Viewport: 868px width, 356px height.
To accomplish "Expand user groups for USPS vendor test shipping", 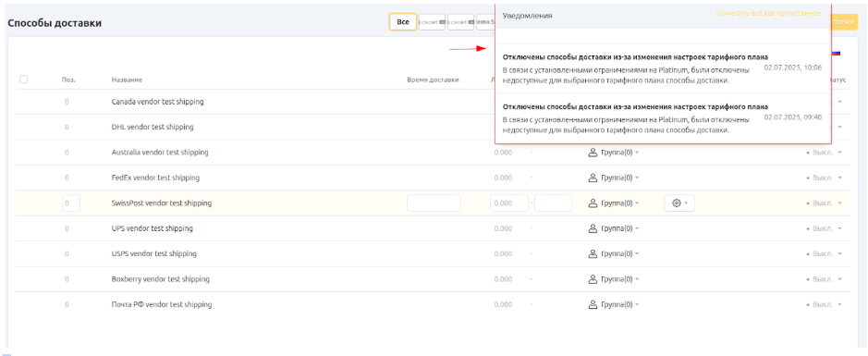I will [x=614, y=253].
